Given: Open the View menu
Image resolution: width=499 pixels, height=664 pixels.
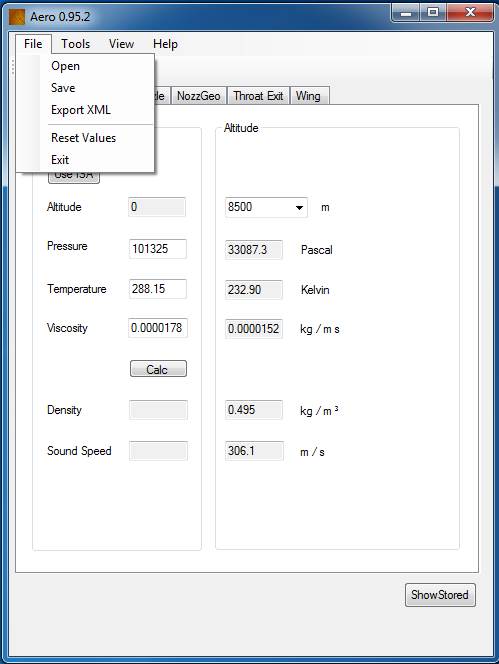Looking at the screenshot, I should pyautogui.click(x=122, y=44).
